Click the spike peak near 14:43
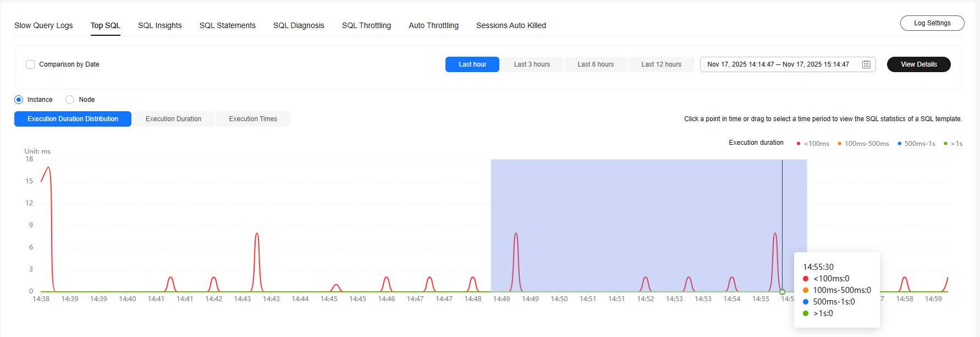980x337 pixels. [x=257, y=233]
